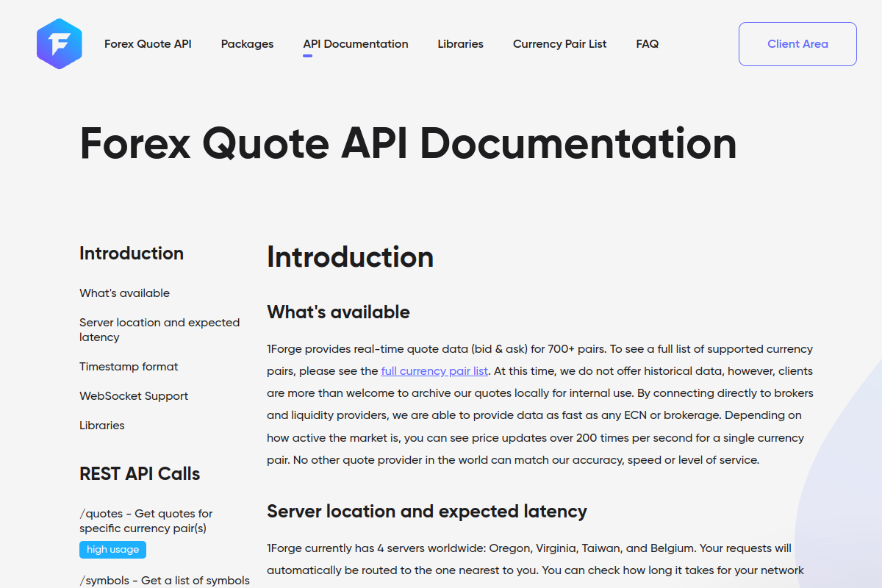The height and width of the screenshot is (588, 882).
Task: Open WebSocket Support in the sidebar
Action: [134, 396]
